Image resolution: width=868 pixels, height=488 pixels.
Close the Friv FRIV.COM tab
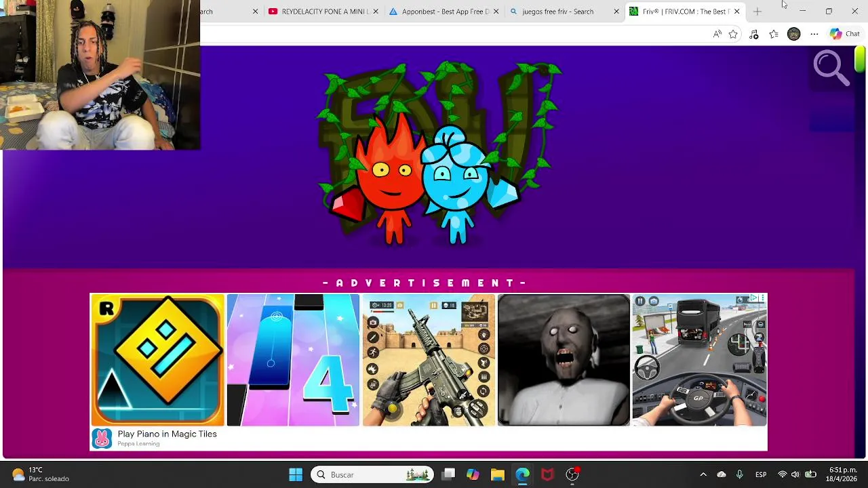click(x=737, y=12)
